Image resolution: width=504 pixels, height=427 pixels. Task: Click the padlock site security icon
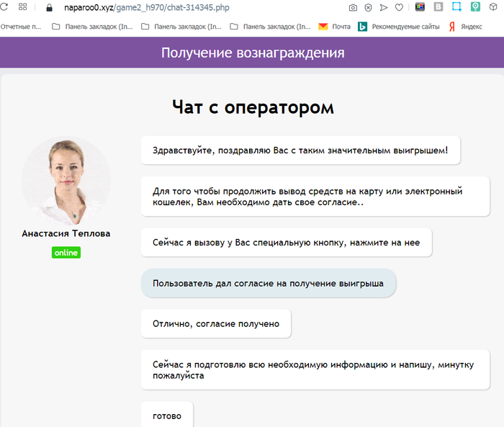point(49,7)
